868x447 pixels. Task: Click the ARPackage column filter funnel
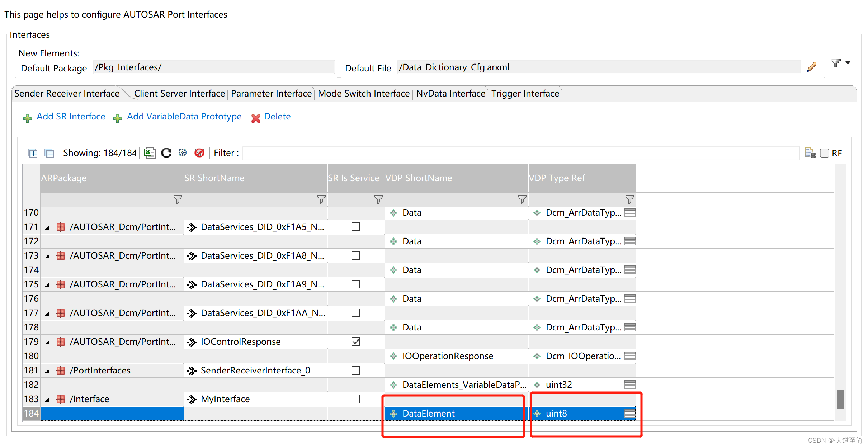pyautogui.click(x=178, y=199)
